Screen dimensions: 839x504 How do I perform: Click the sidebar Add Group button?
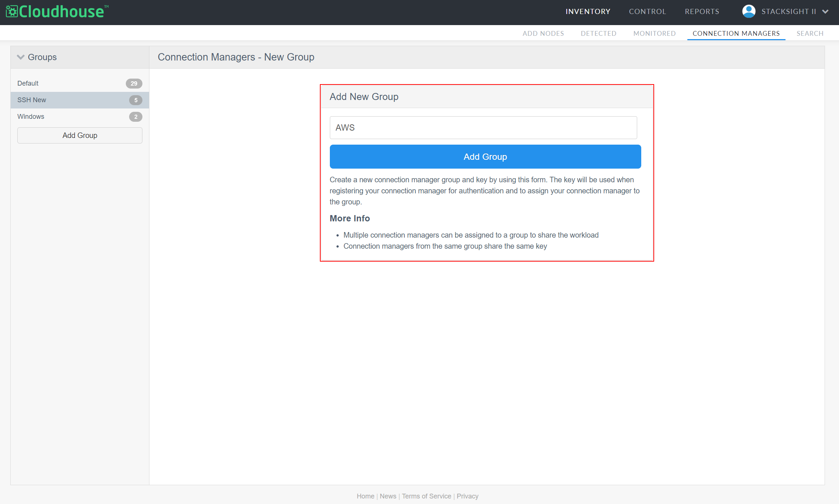80,135
